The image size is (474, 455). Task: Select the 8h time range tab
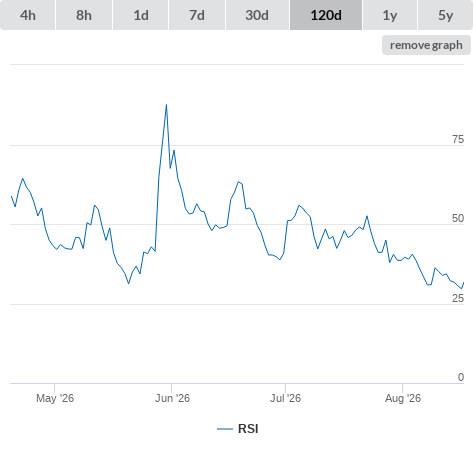pyautogui.click(x=84, y=15)
